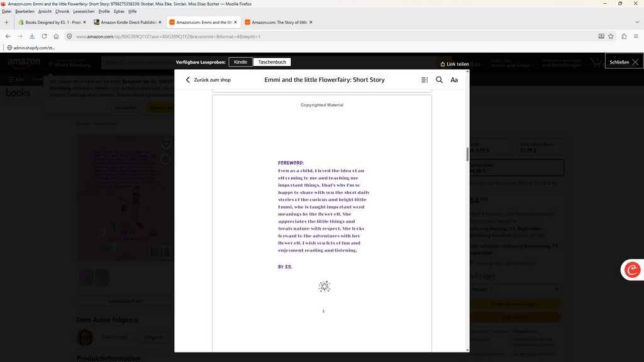Viewport: 644px width, 362px height.
Task: Open the Firefox hamburger application menu
Action: click(636, 36)
